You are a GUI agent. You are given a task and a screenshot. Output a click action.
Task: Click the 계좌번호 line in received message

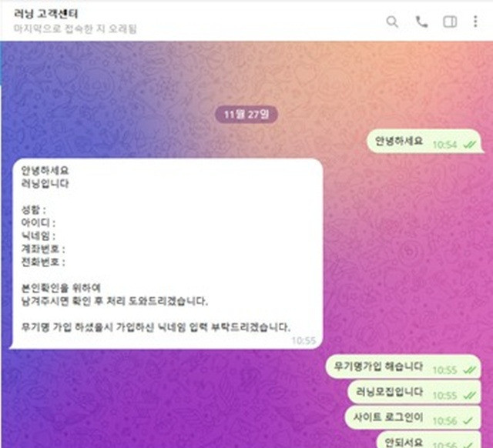point(43,249)
